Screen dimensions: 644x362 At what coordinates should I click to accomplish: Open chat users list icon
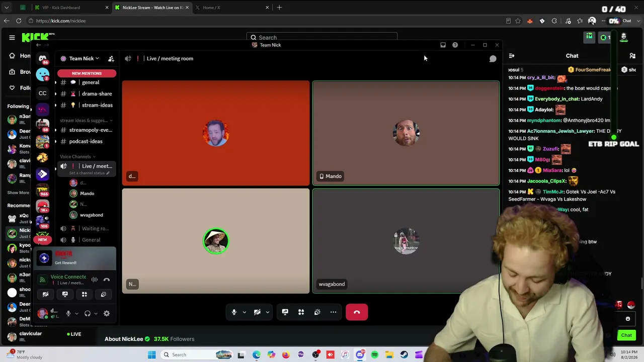(632, 56)
